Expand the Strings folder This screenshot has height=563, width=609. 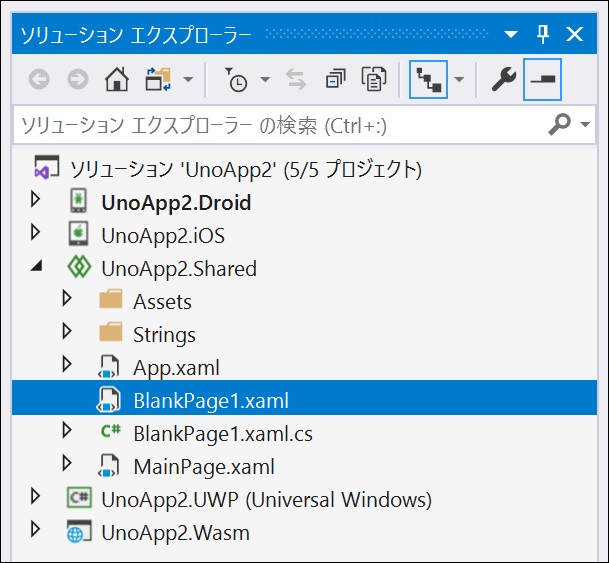pyautogui.click(x=67, y=331)
